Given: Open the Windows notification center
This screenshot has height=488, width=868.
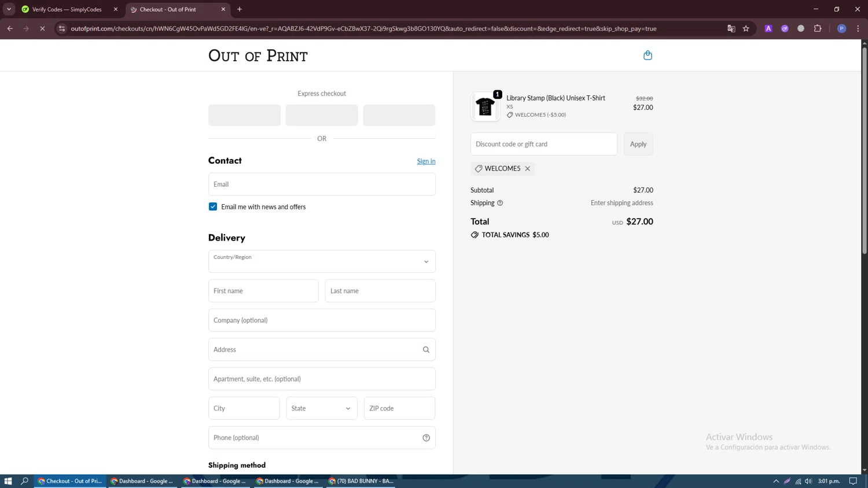Looking at the screenshot, I should [853, 481].
